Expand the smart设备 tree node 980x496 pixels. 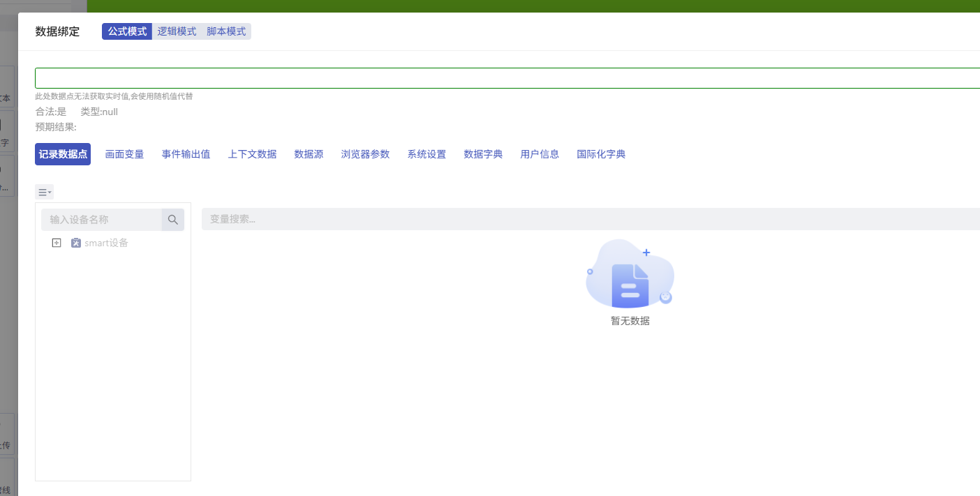[57, 243]
